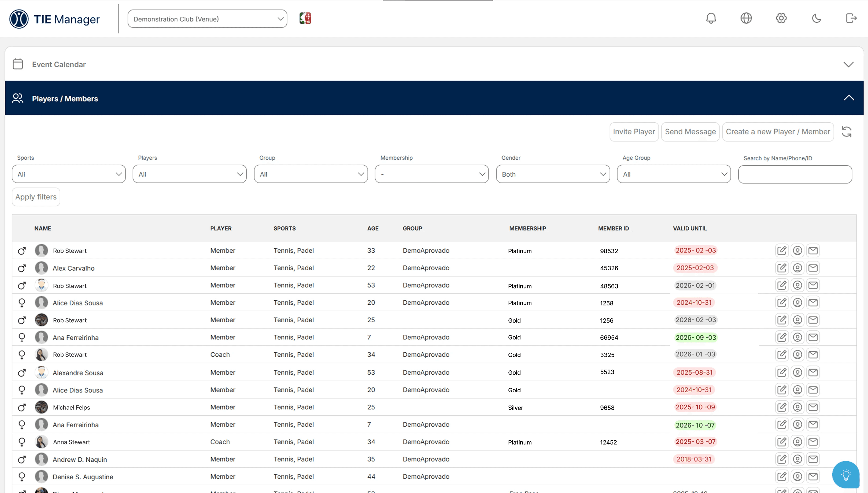Click Anna Stewart's avatar photo

point(41,442)
